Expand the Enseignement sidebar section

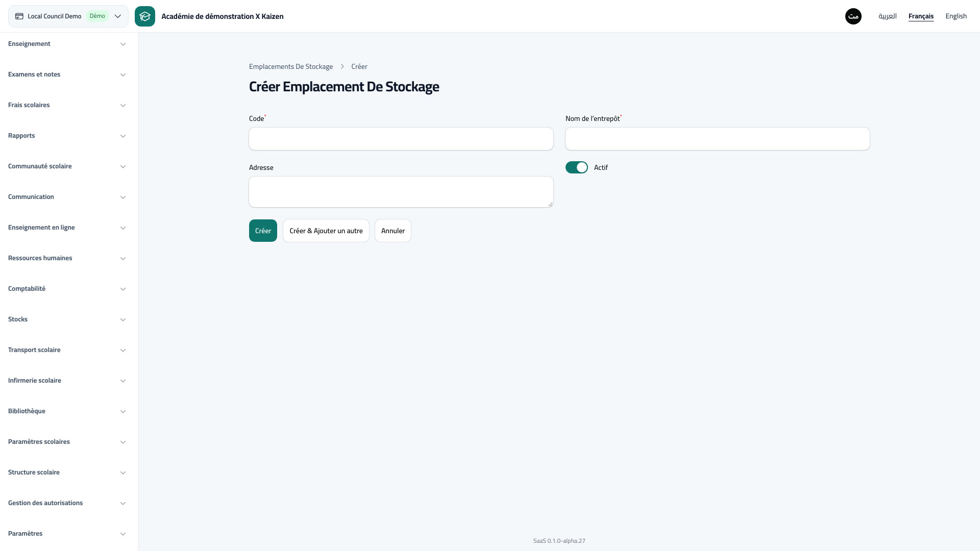click(x=67, y=44)
